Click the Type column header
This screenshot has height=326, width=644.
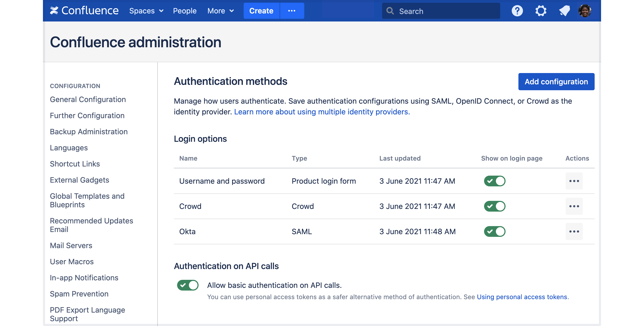(x=299, y=158)
